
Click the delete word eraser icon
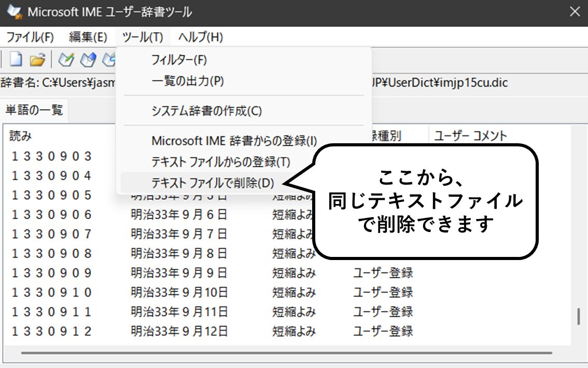tap(89, 60)
